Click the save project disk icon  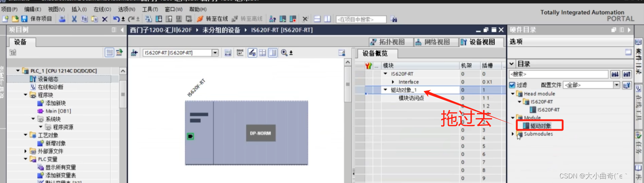click(x=24, y=19)
